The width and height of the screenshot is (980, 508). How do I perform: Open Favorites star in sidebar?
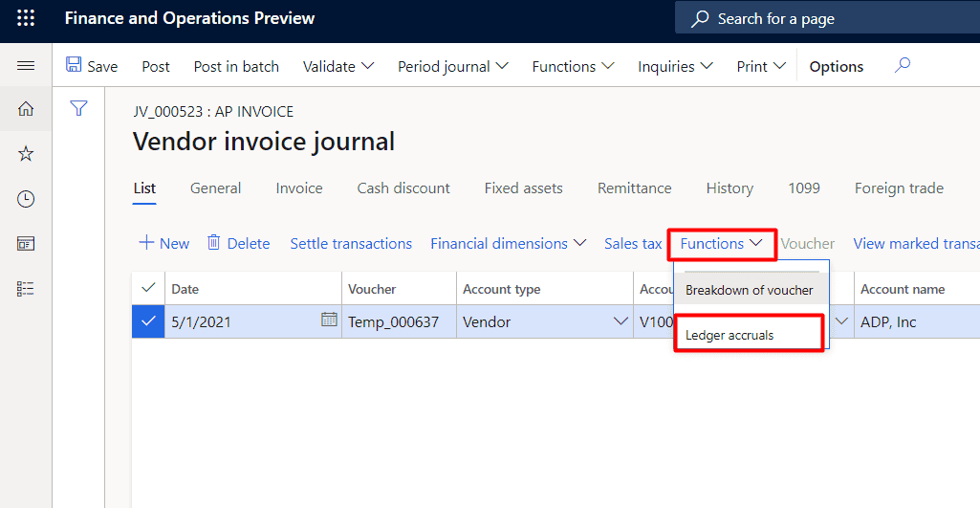tap(26, 154)
